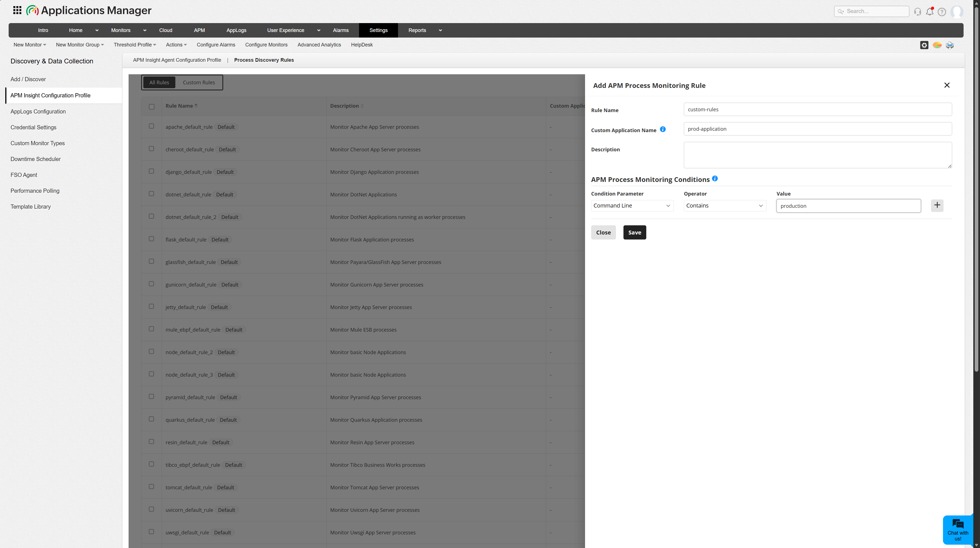
Task: Click the Close button in the rule form
Action: tap(603, 232)
